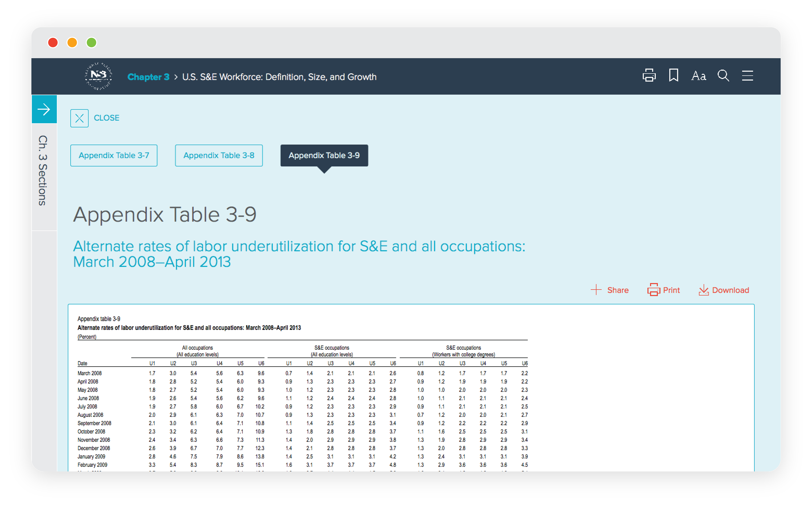Click the macOS green maximize button

(x=92, y=43)
